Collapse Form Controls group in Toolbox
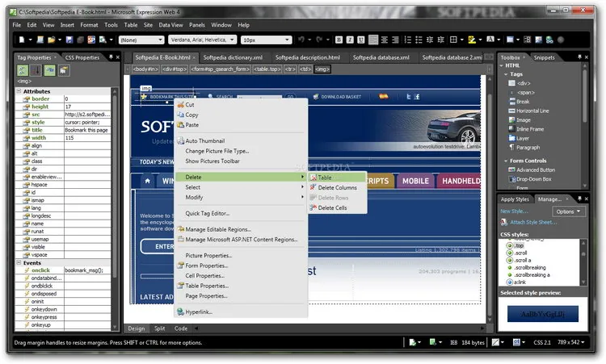The width and height of the screenshot is (606, 364). (x=506, y=161)
